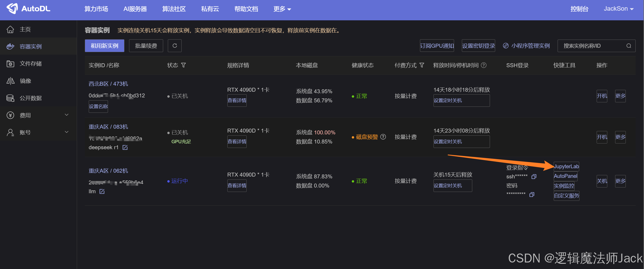Set 设置定时关机 for 重庆A区 / 083机
Viewport: 644px width, 269px height.
click(462, 142)
